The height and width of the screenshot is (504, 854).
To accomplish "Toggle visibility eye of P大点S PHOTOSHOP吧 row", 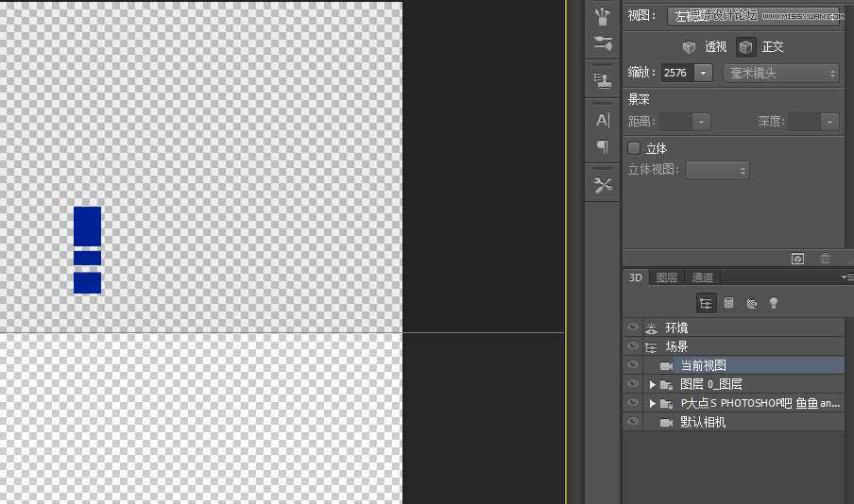I will pyautogui.click(x=633, y=402).
